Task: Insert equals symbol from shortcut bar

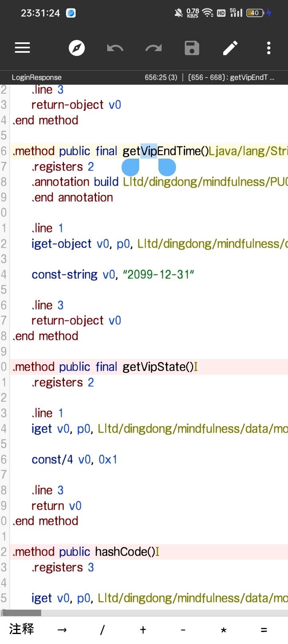Action: 264,630
